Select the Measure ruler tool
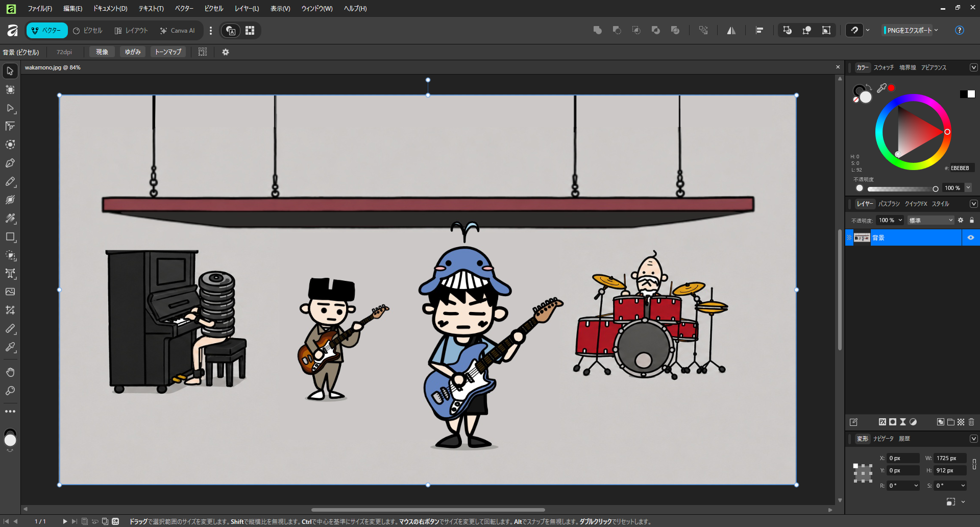This screenshot has width=980, height=527. tap(10, 328)
